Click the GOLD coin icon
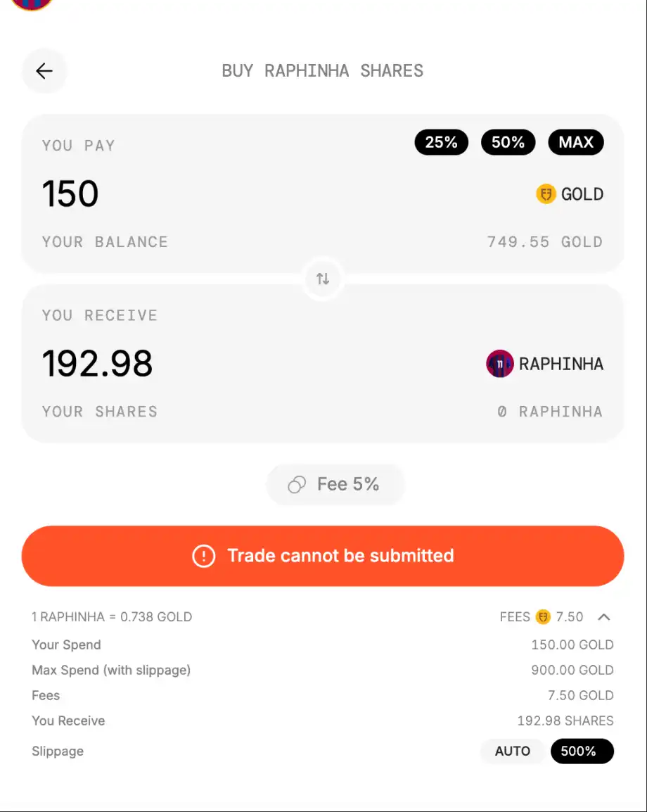The width and height of the screenshot is (647, 812). point(546,194)
